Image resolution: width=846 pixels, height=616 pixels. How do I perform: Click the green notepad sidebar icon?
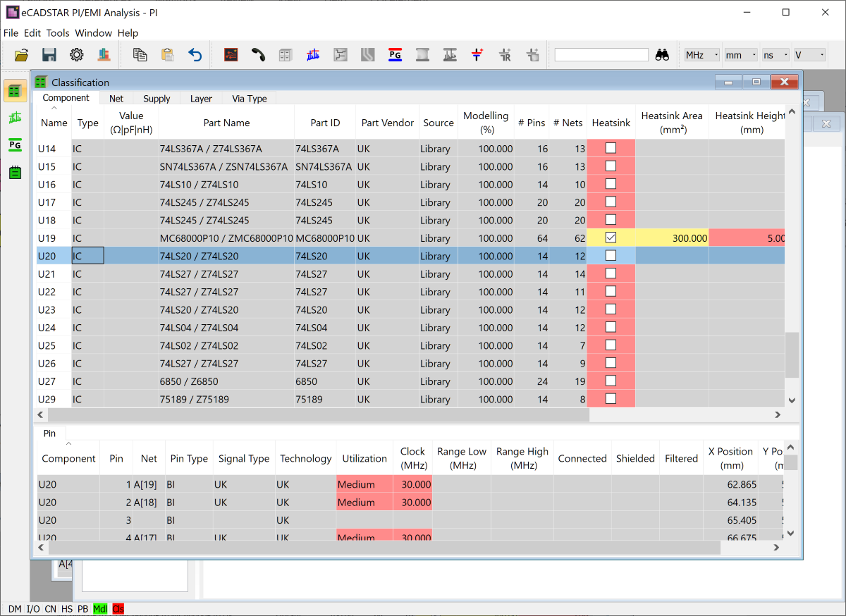pos(16,172)
